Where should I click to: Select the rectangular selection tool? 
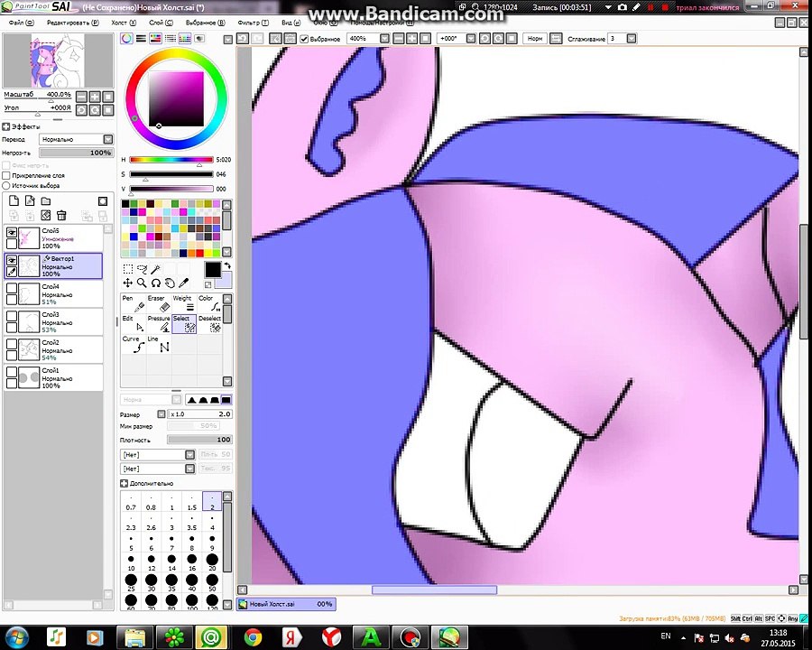pos(128,269)
